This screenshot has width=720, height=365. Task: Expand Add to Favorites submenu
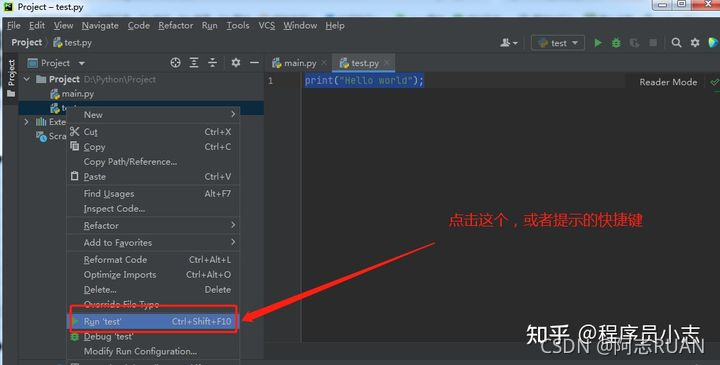click(153, 242)
